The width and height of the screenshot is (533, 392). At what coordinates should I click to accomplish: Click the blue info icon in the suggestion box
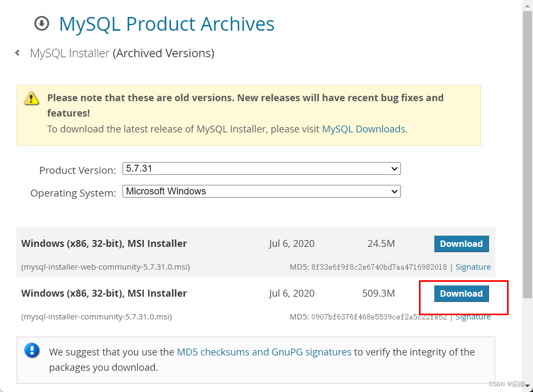(x=32, y=351)
